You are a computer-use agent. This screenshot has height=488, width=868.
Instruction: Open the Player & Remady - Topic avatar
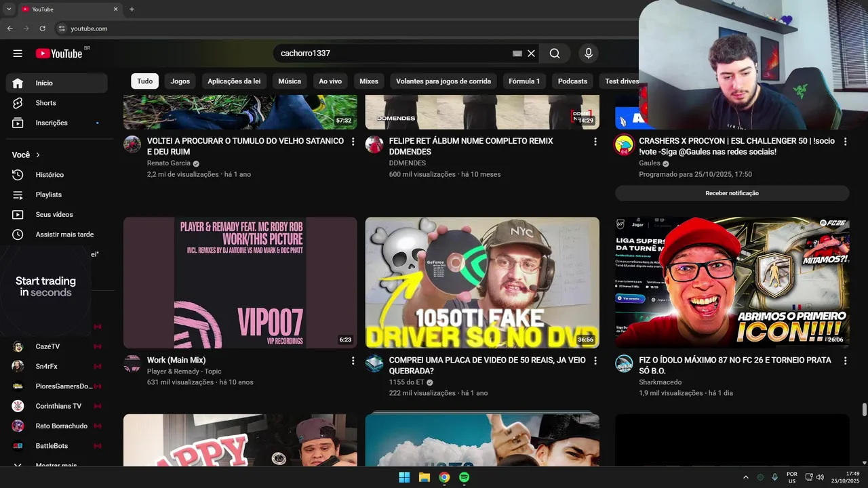(132, 364)
